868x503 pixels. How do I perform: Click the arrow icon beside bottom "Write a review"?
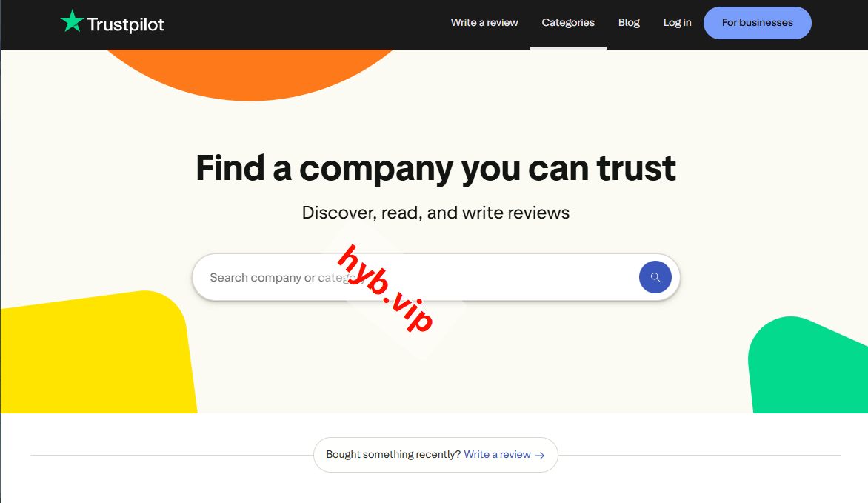[x=541, y=455]
